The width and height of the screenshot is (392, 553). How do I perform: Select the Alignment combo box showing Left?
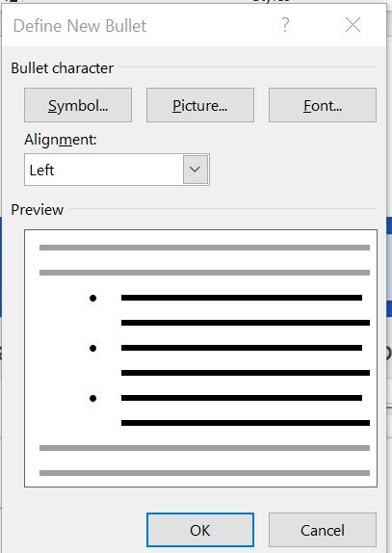coord(118,170)
